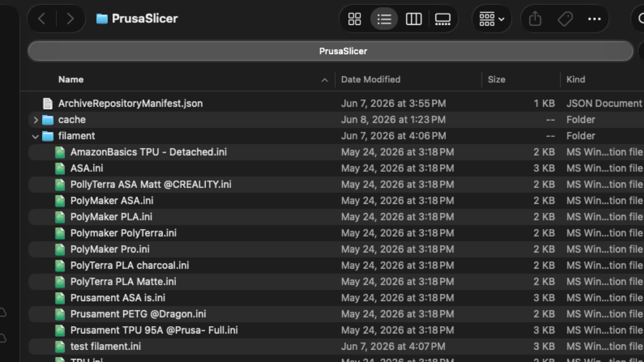Switch to list view
This screenshot has width=644, height=362.
click(x=384, y=19)
